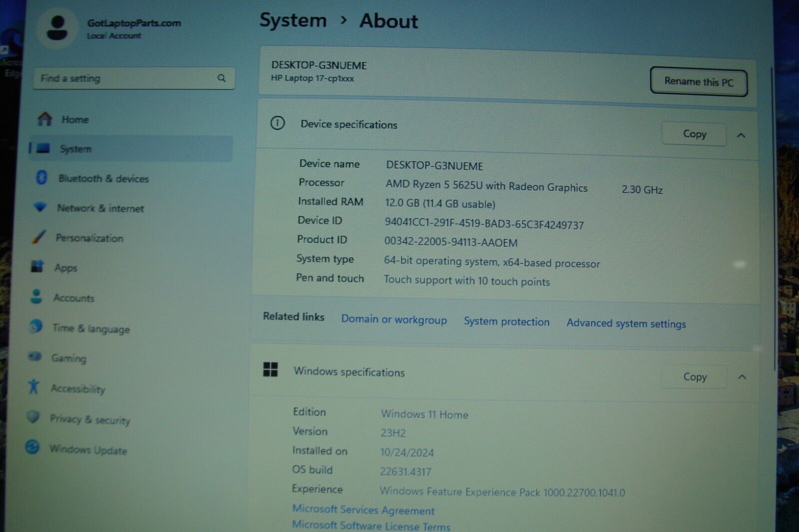The height and width of the screenshot is (532, 799).
Task: Click the Pen and touch value text
Action: pos(466,280)
